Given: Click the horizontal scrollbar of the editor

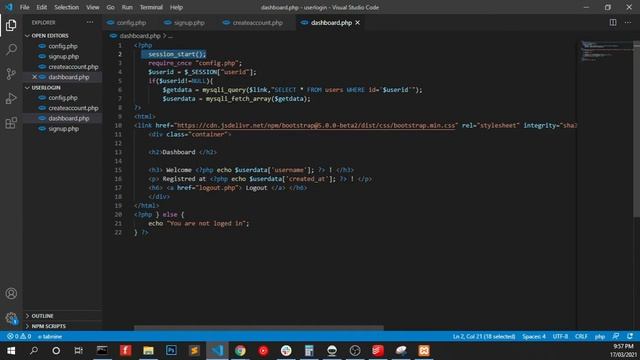Looking at the screenshot, I should (259, 328).
